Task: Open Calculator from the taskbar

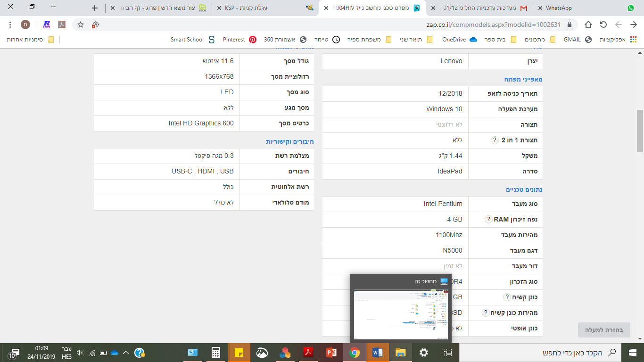Action: point(216,353)
